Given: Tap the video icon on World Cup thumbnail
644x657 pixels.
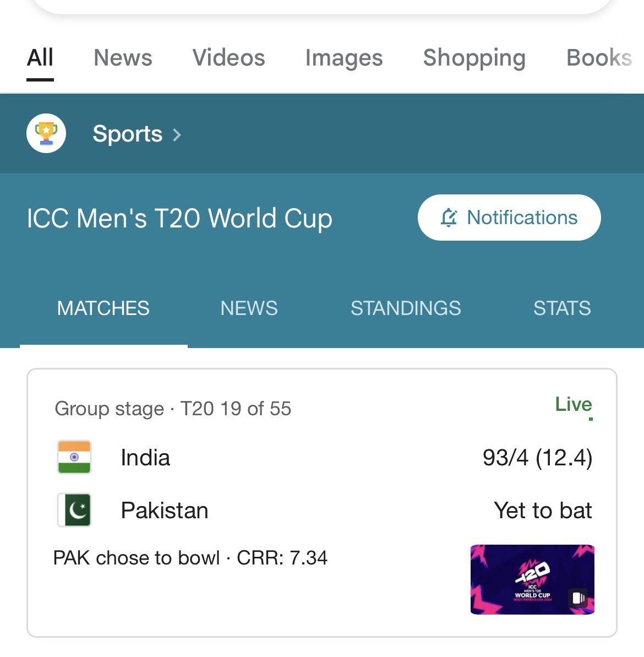Looking at the screenshot, I should tap(578, 598).
